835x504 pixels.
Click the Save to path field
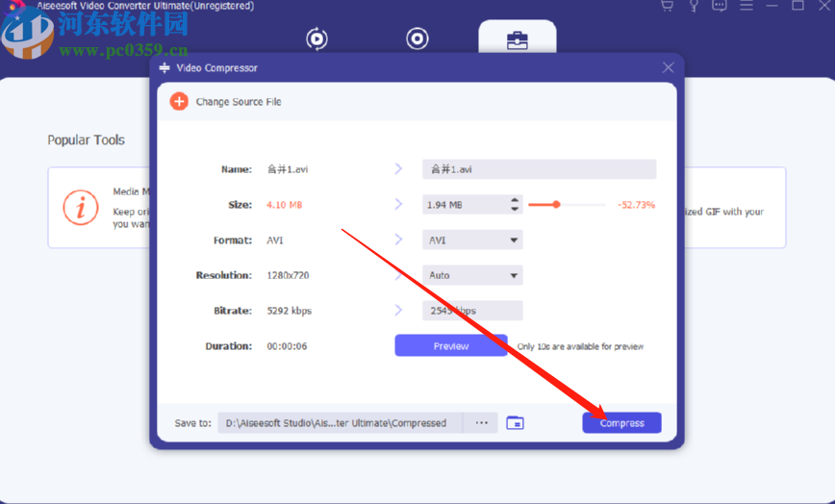pyautogui.click(x=341, y=423)
